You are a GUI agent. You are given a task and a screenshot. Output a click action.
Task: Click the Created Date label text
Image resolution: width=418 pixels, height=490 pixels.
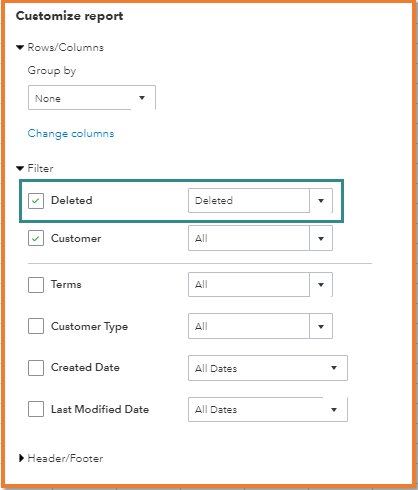[x=85, y=367]
